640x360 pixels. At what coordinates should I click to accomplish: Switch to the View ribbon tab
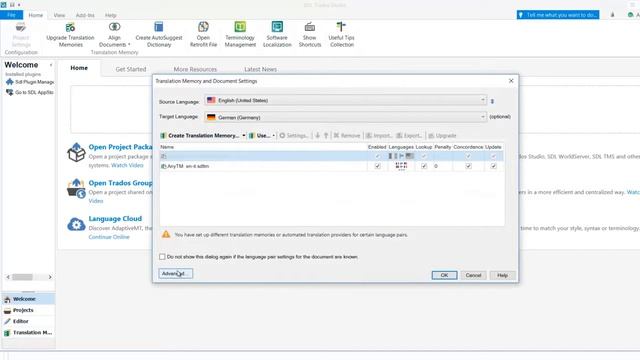59,15
